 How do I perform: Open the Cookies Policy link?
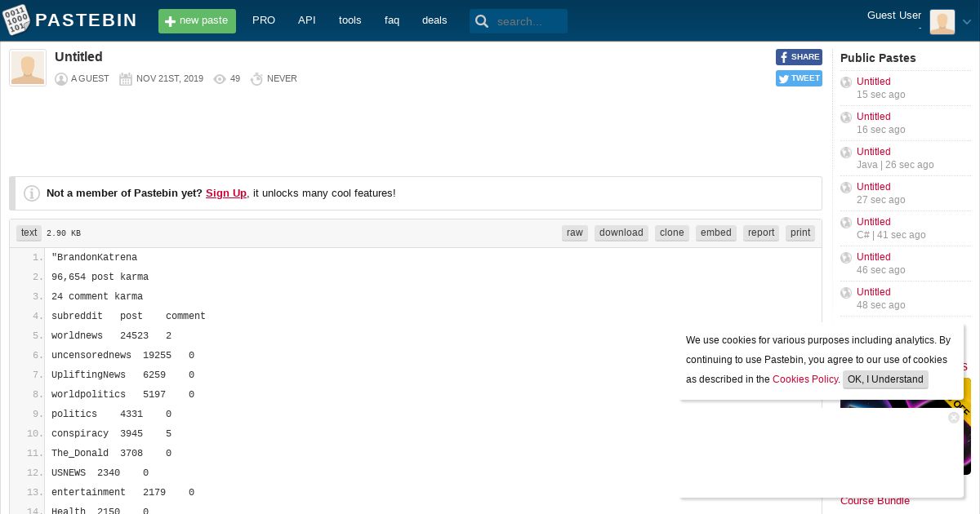click(x=805, y=379)
